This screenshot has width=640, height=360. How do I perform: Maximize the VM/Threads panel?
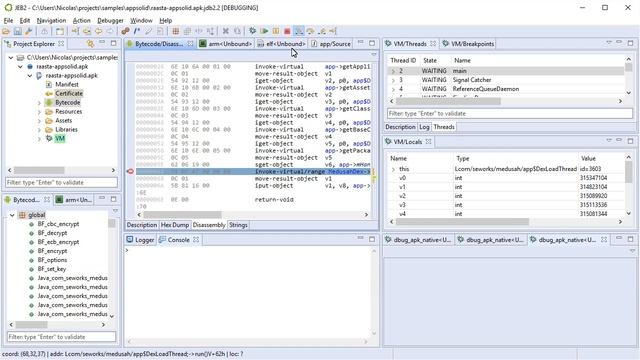click(x=631, y=43)
